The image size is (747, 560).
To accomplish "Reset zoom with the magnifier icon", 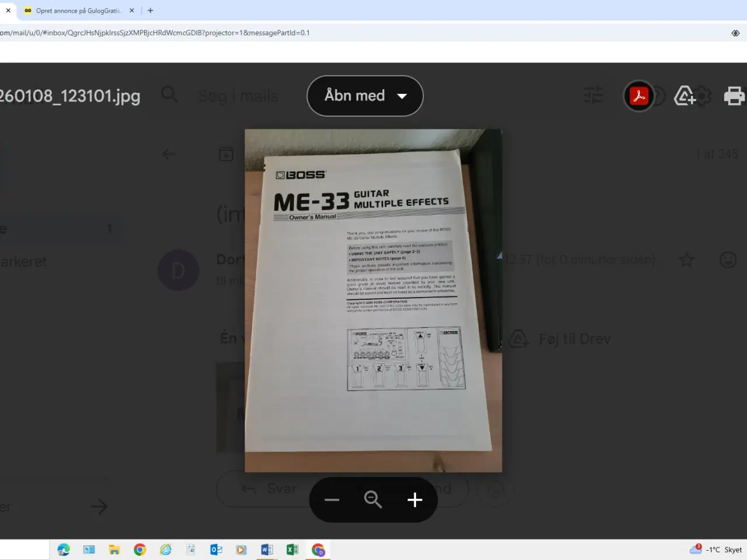I will [373, 500].
